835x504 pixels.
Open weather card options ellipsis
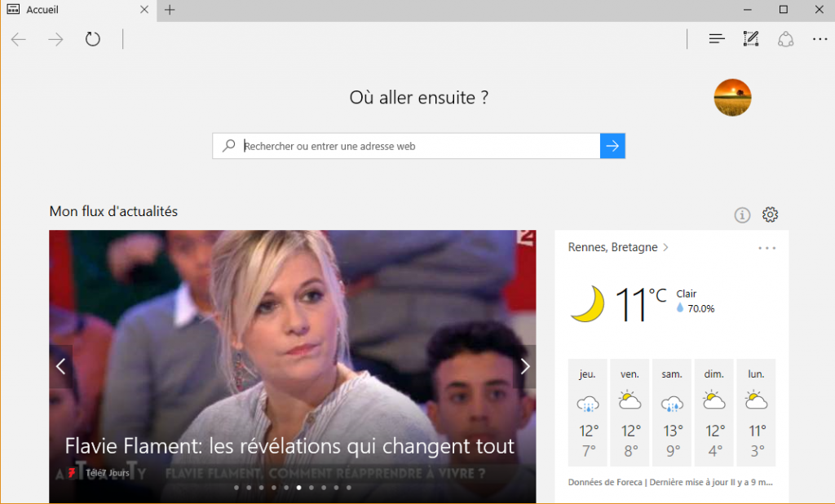[767, 248]
